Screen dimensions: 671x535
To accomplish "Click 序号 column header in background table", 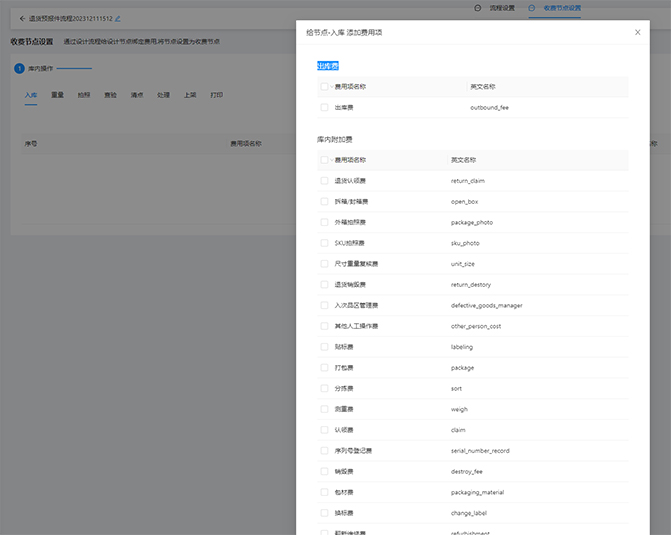I will coord(31,144).
